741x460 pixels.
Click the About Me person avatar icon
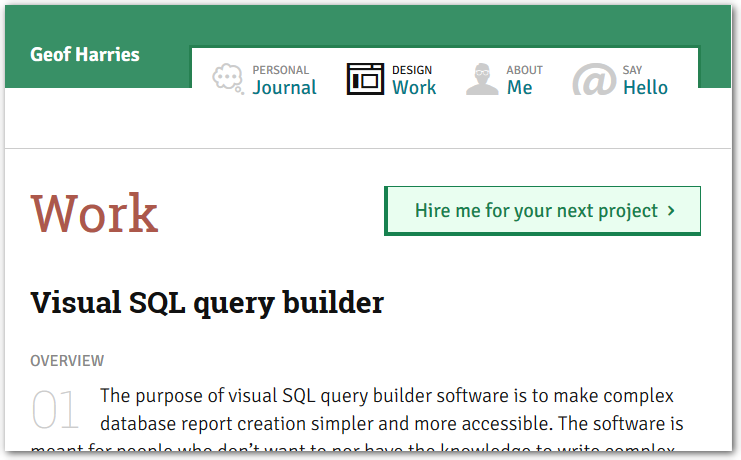point(482,79)
